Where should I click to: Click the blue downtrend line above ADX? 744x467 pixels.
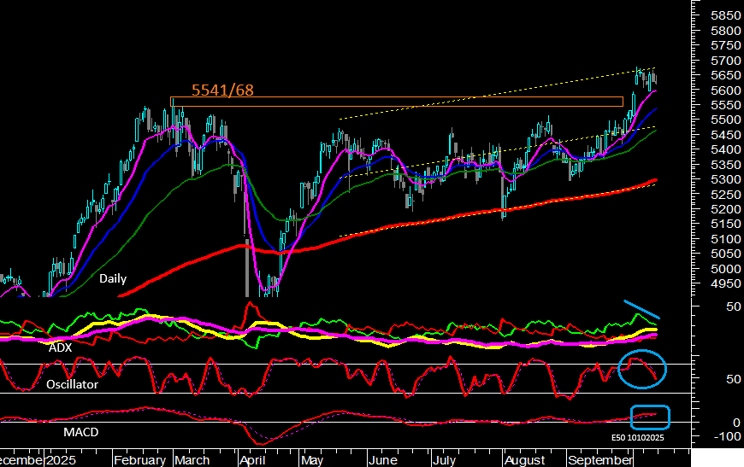641,310
